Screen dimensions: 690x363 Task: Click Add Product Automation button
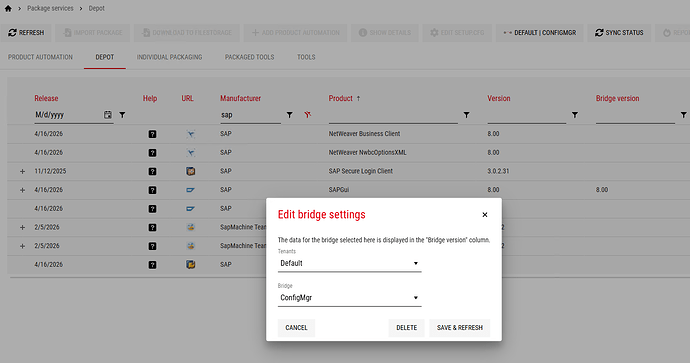pos(295,33)
